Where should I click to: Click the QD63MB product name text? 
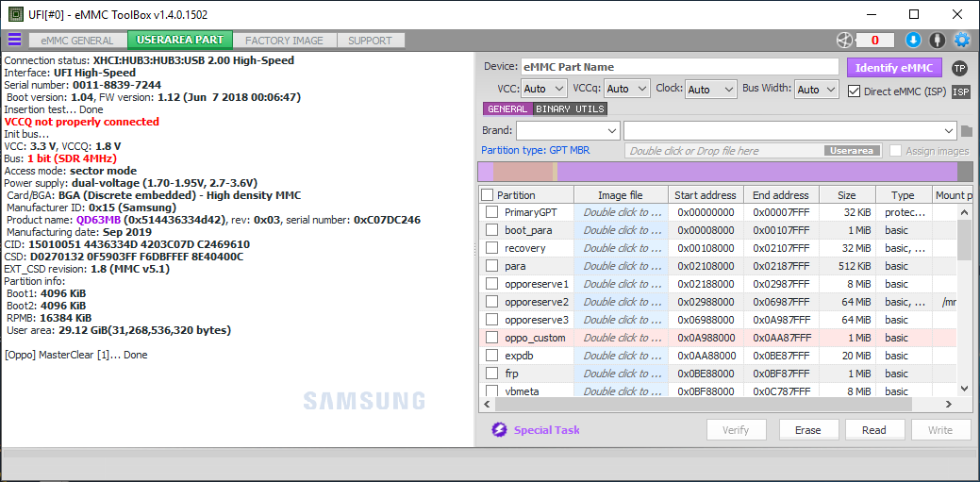tap(99, 220)
